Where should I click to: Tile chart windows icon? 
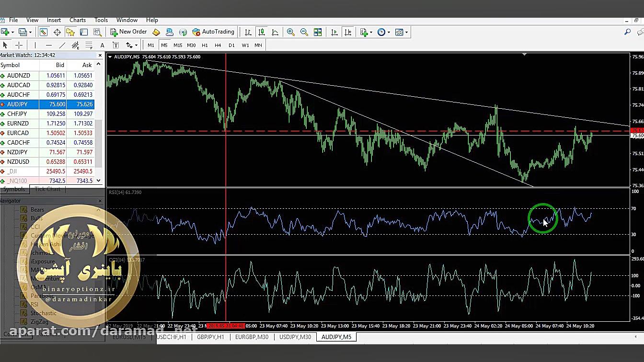317,32
